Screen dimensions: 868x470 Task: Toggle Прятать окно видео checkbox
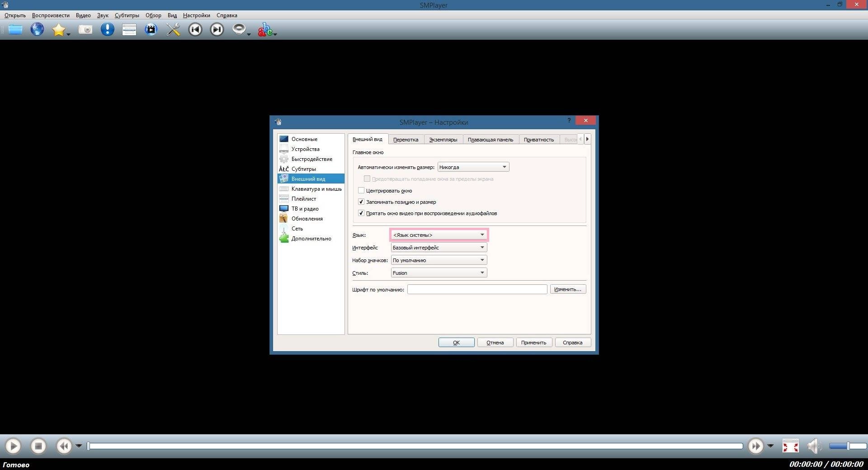coord(361,213)
